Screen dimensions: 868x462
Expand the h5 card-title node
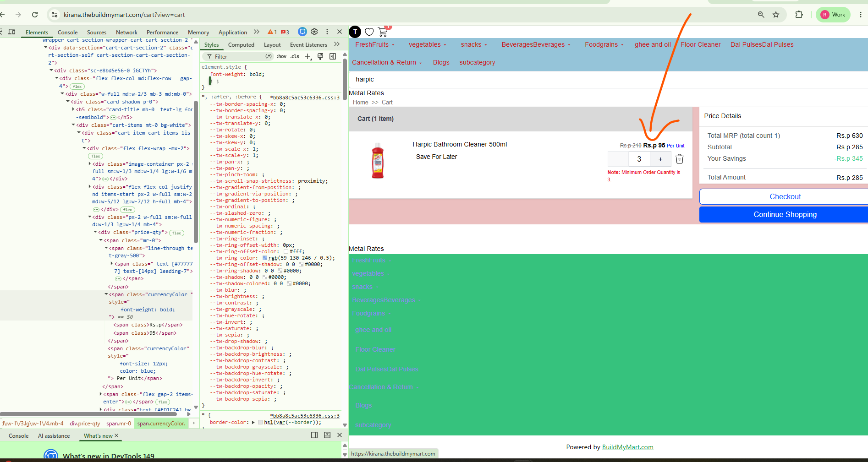click(x=73, y=109)
